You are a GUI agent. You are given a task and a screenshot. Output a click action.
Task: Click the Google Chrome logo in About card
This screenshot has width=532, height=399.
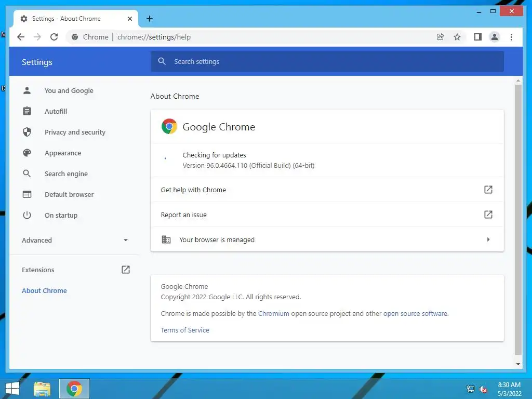click(169, 127)
